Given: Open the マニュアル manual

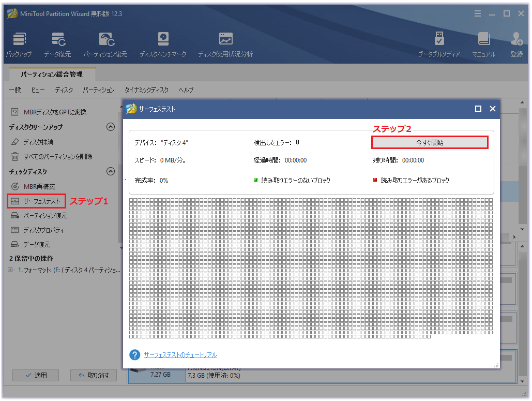Looking at the screenshot, I should tap(484, 44).
